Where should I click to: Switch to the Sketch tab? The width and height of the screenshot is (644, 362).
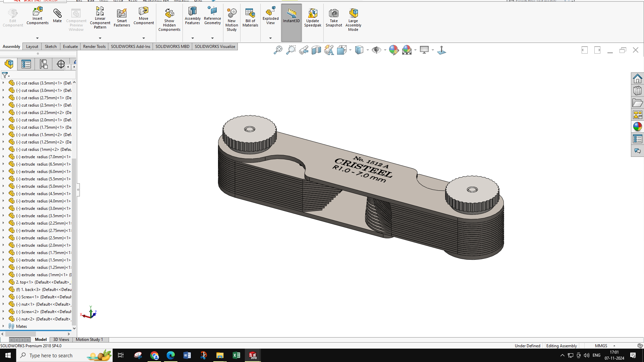click(x=51, y=47)
